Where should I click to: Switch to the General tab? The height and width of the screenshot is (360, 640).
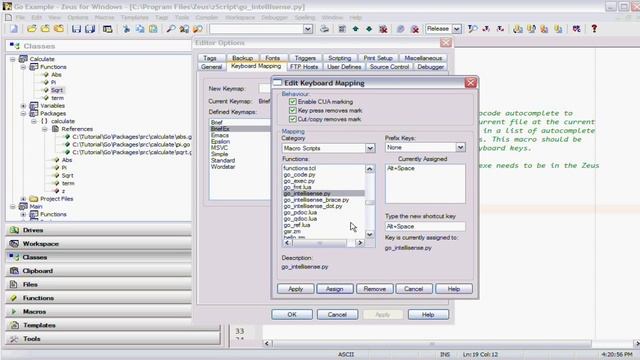pos(211,67)
